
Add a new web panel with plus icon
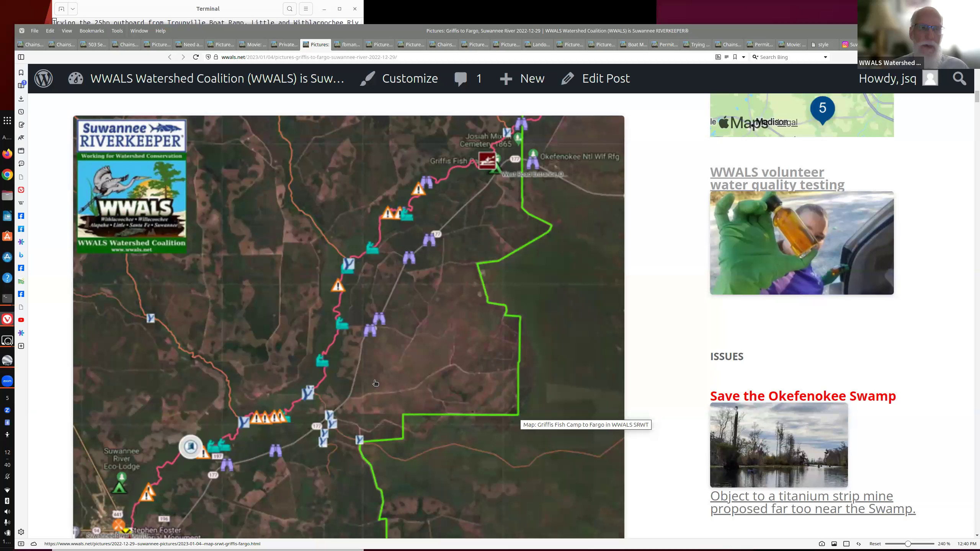point(21,346)
